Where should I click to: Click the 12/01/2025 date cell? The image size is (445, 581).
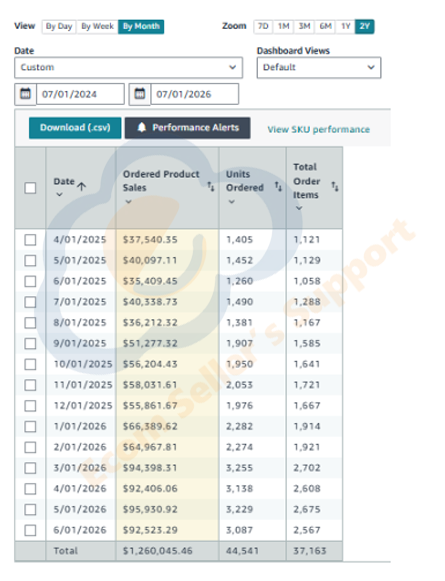(x=83, y=406)
